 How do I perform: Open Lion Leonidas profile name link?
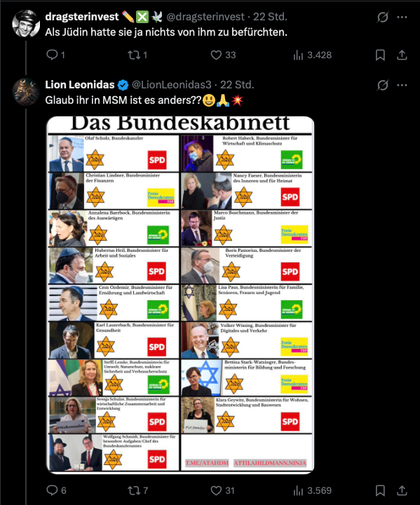(80, 85)
